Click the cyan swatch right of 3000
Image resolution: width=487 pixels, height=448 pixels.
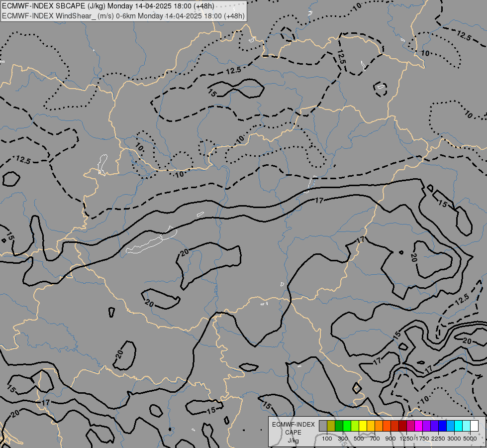(x=459, y=426)
